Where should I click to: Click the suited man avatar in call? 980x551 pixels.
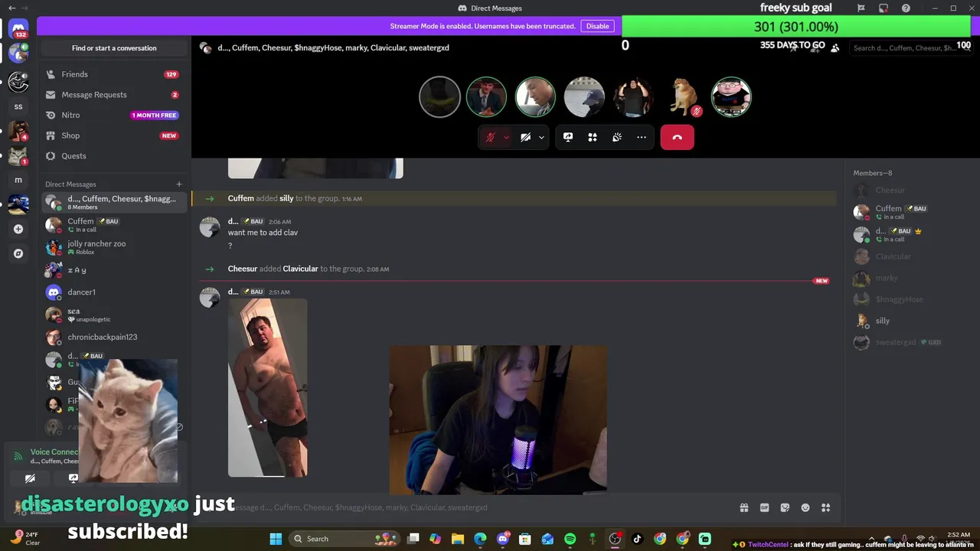click(486, 96)
